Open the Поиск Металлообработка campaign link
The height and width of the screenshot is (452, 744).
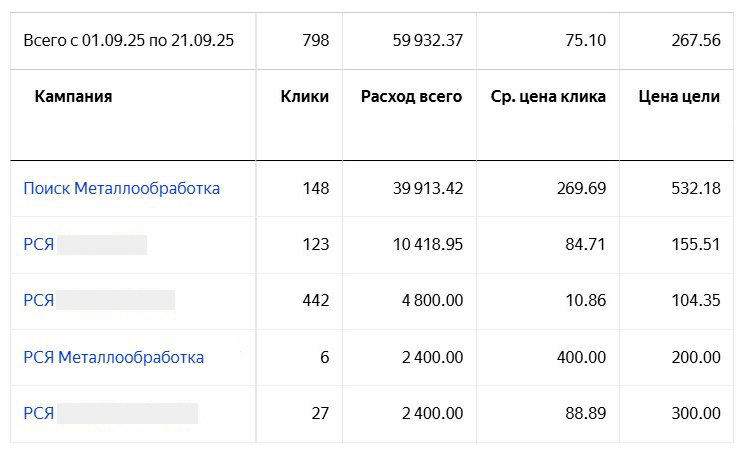pyautogui.click(x=121, y=188)
